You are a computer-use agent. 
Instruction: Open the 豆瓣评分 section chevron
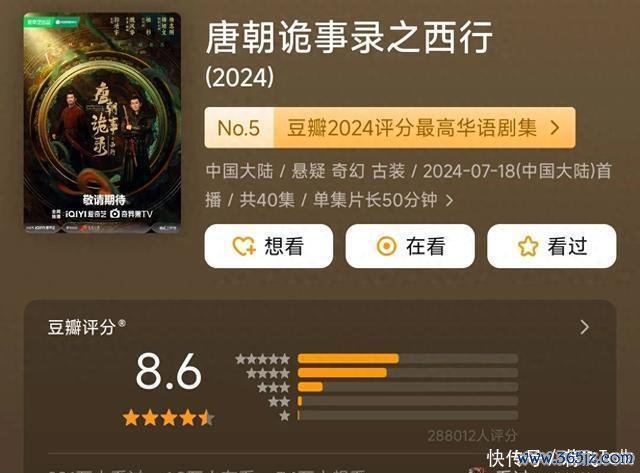click(x=584, y=327)
